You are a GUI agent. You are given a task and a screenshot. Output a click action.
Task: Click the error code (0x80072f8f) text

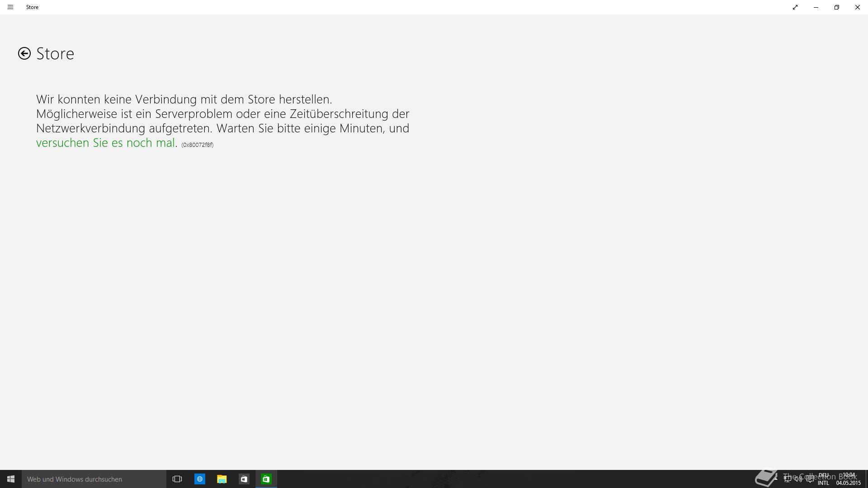tap(198, 145)
